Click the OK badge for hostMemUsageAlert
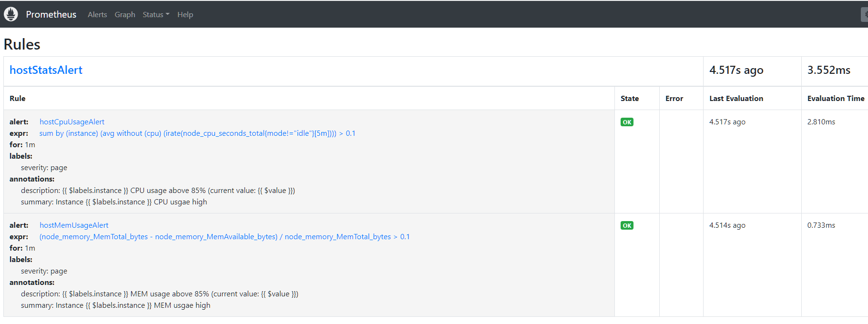This screenshot has width=868, height=324. coord(627,225)
